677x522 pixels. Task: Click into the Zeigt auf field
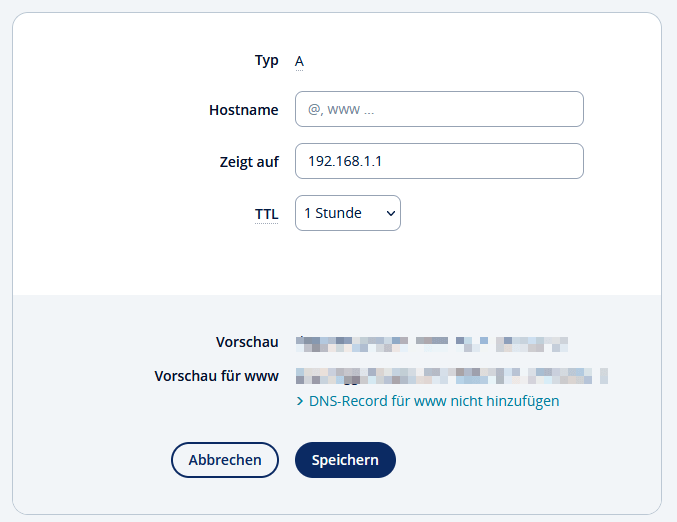point(439,161)
